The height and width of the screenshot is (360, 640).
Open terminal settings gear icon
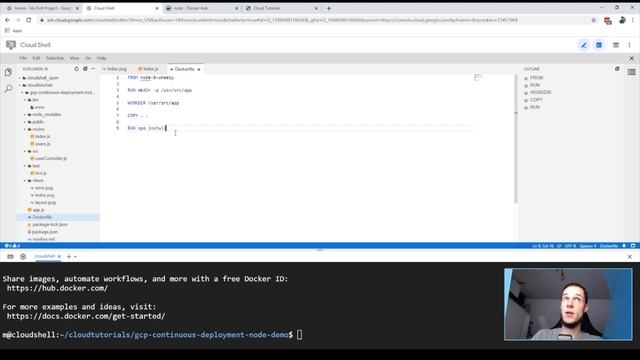(23, 257)
